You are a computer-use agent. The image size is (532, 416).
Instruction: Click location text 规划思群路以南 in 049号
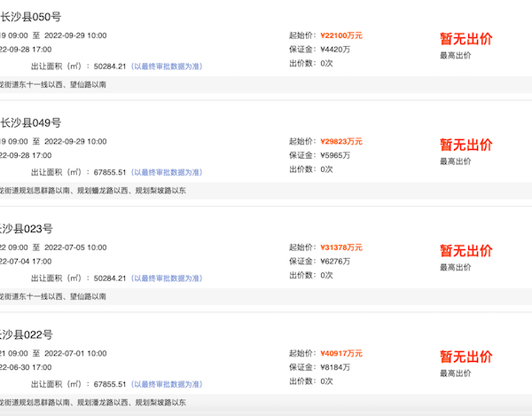(45, 191)
